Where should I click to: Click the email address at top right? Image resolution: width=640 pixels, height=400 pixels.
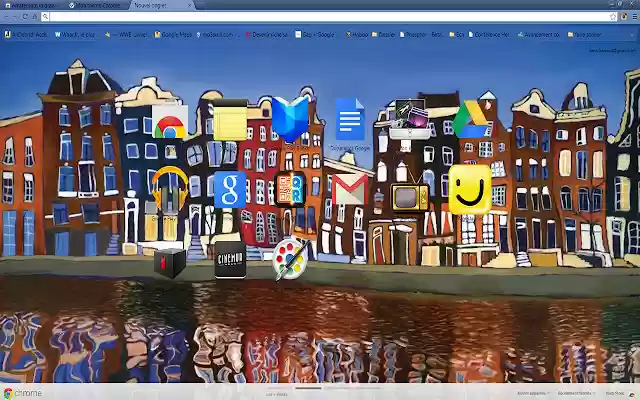click(x=612, y=51)
